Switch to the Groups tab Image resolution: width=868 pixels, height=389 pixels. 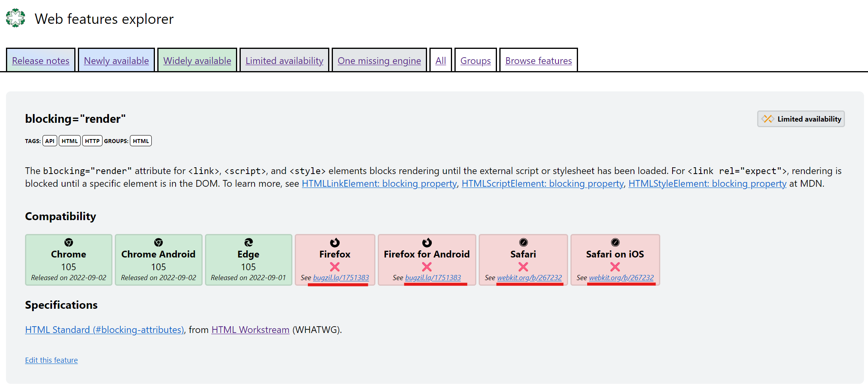click(x=475, y=60)
